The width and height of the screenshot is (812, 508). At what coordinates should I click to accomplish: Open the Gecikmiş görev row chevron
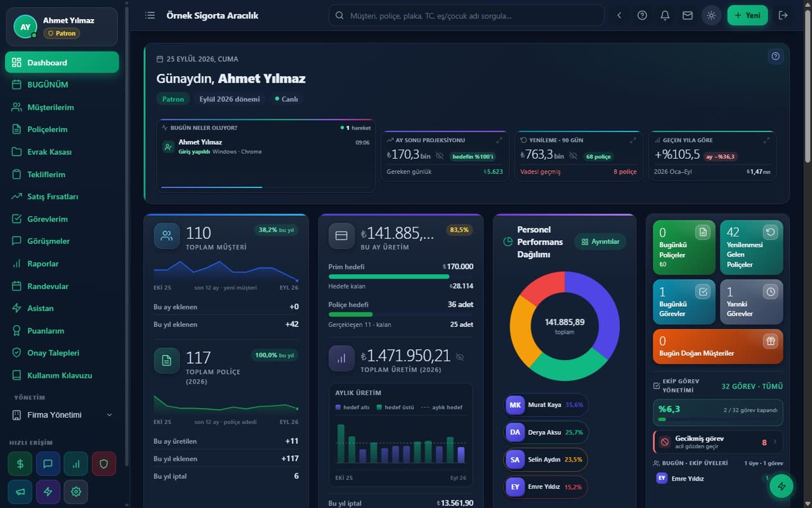775,441
